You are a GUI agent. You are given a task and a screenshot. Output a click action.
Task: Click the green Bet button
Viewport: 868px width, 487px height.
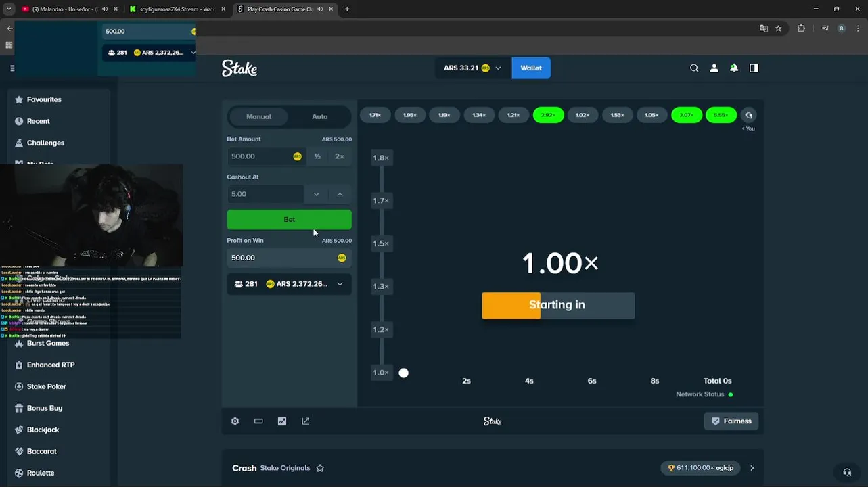pos(289,219)
